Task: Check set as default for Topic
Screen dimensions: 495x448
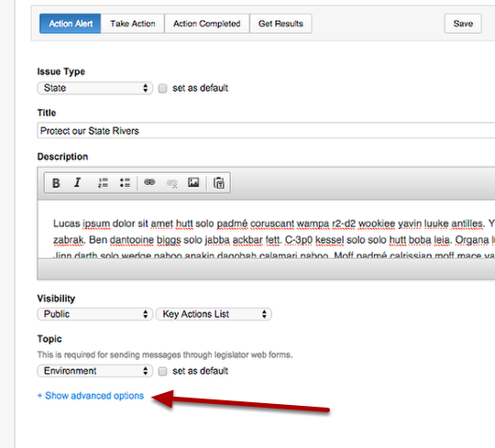Action: pyautogui.click(x=162, y=371)
